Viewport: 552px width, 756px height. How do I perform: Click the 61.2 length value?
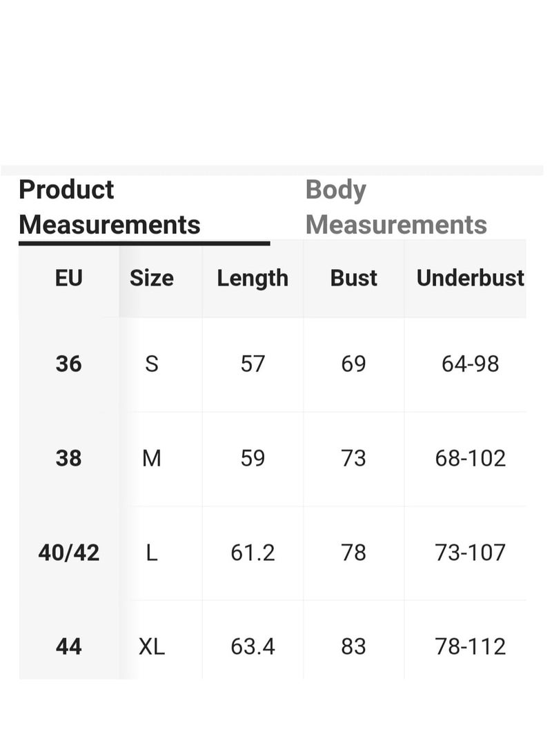click(x=253, y=553)
